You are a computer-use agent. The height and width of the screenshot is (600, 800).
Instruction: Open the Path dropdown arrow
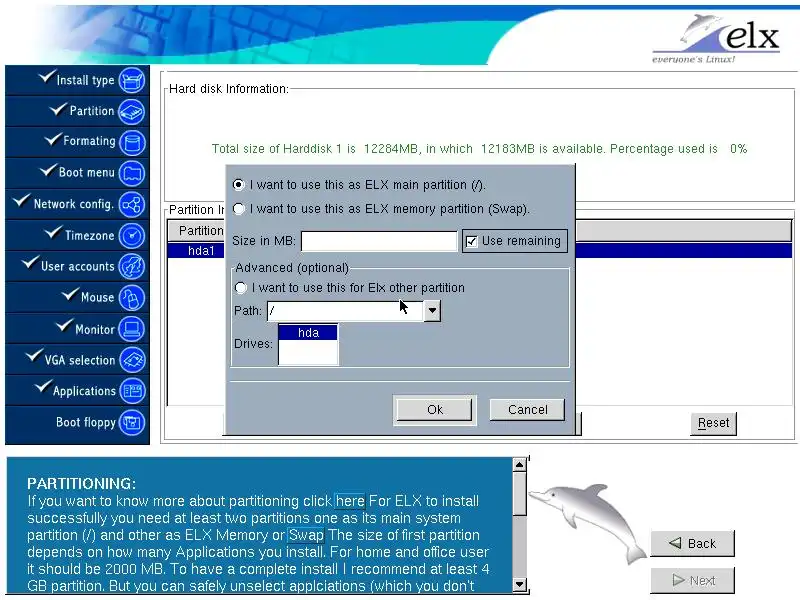[x=432, y=310]
